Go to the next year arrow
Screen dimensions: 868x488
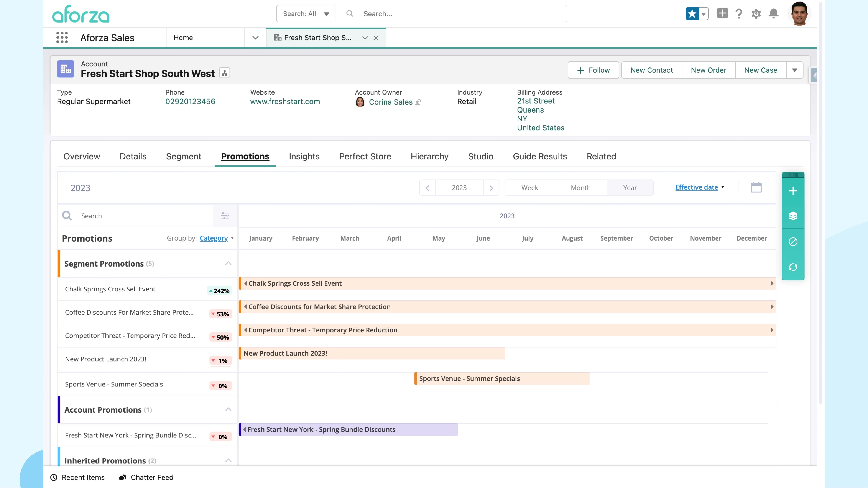click(491, 188)
